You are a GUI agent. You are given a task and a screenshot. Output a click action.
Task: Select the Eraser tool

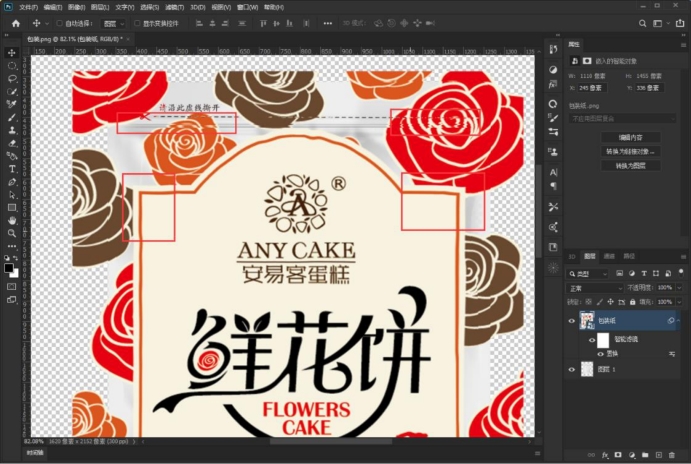point(12,143)
